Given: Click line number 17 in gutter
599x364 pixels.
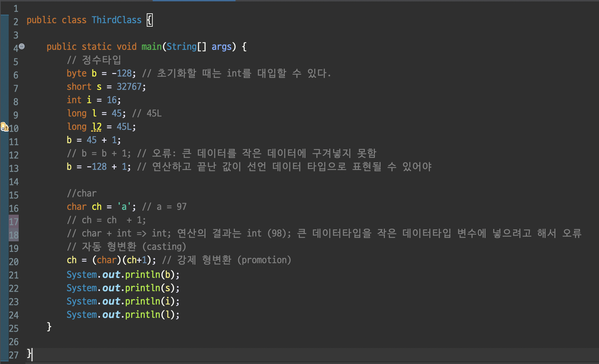Looking at the screenshot, I should tap(14, 222).
